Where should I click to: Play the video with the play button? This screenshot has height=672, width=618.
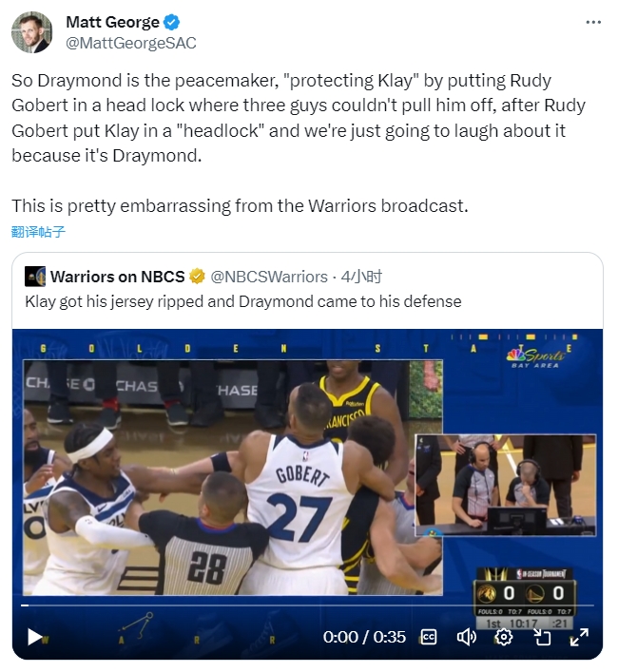point(35,637)
